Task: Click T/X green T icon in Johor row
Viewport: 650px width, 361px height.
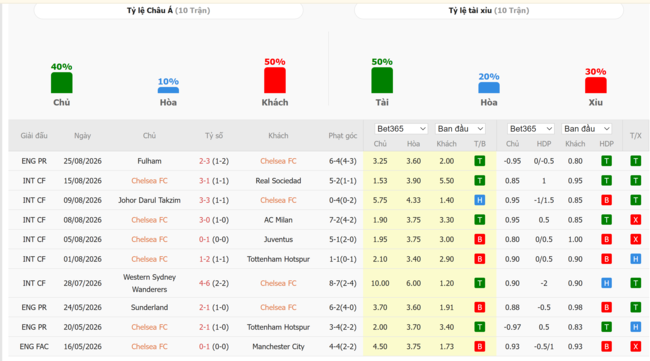Action: (635, 200)
